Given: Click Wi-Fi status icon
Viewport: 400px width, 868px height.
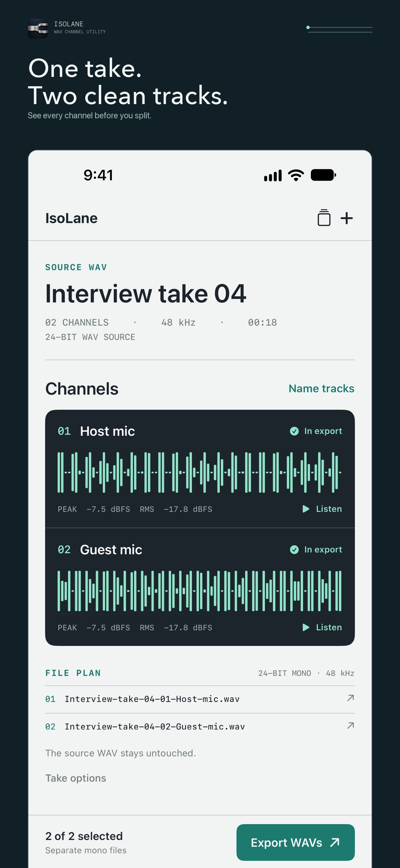Looking at the screenshot, I should coord(296,175).
